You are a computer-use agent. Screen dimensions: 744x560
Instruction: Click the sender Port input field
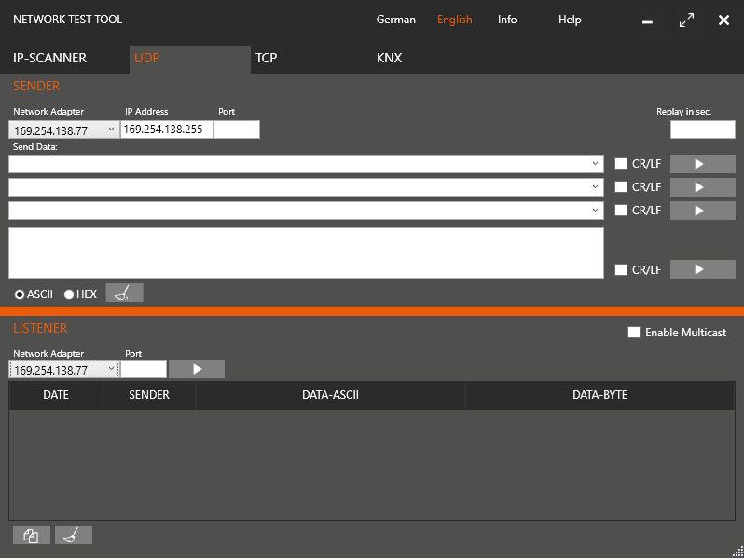click(x=237, y=130)
